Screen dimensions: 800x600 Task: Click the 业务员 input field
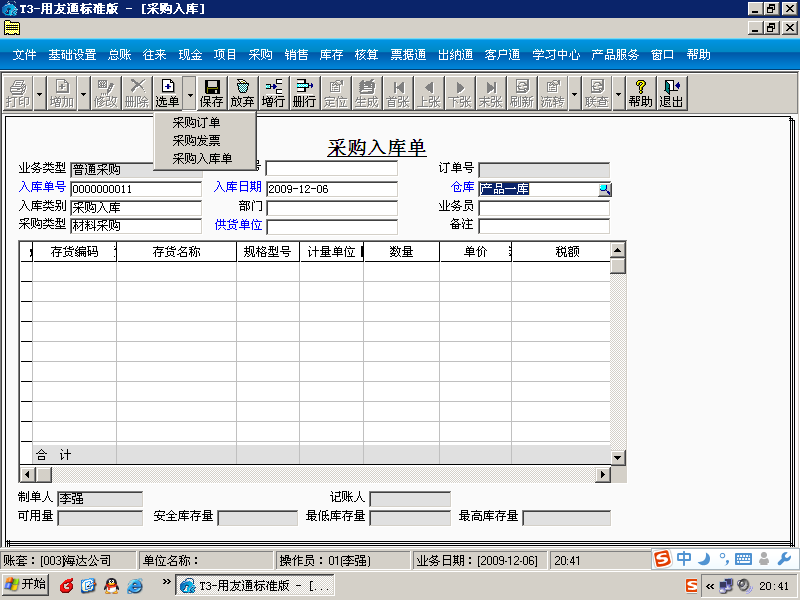tap(544, 208)
